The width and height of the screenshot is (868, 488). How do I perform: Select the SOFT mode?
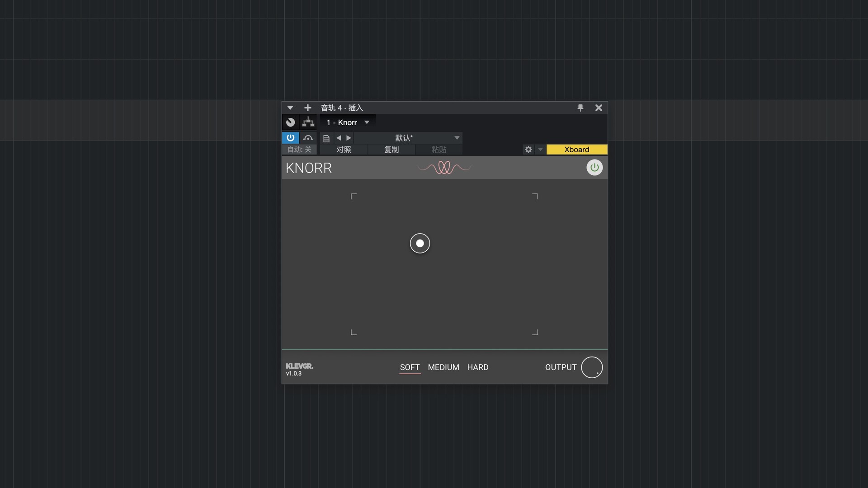coord(410,367)
